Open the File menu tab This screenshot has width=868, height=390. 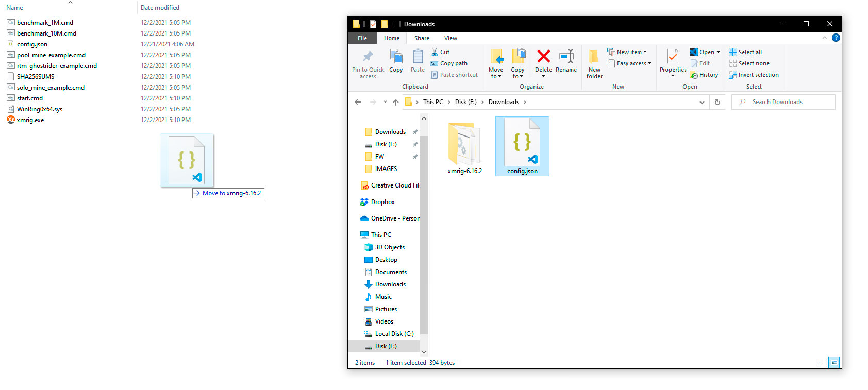[x=362, y=38]
